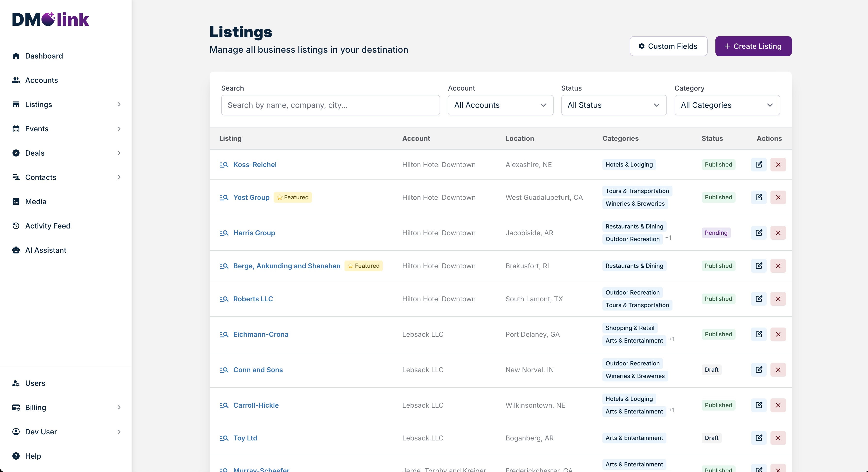Viewport: 868px width, 472px height.
Task: Open Custom Fields settings
Action: 668,46
